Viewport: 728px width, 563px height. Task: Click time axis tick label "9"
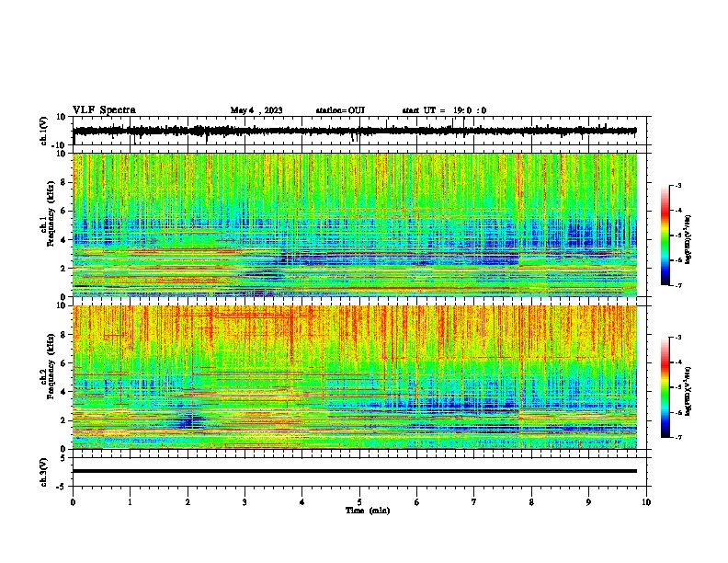tap(588, 502)
